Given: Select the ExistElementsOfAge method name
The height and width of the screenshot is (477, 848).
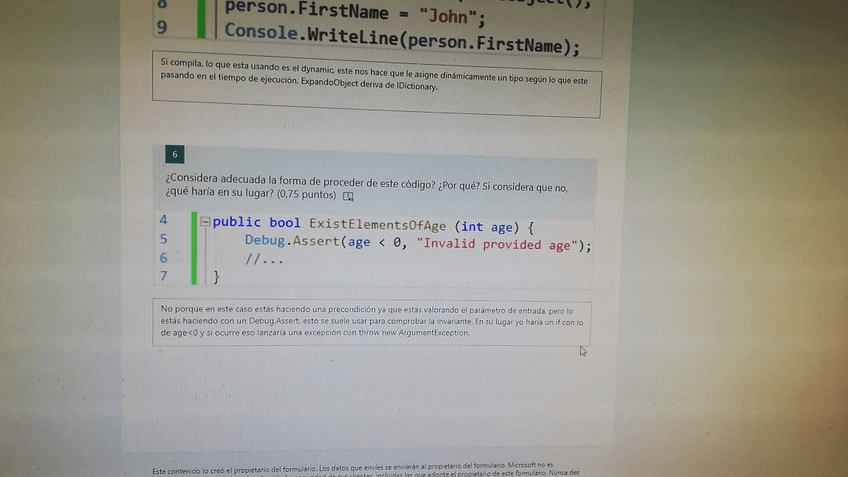Looking at the screenshot, I should (377, 225).
